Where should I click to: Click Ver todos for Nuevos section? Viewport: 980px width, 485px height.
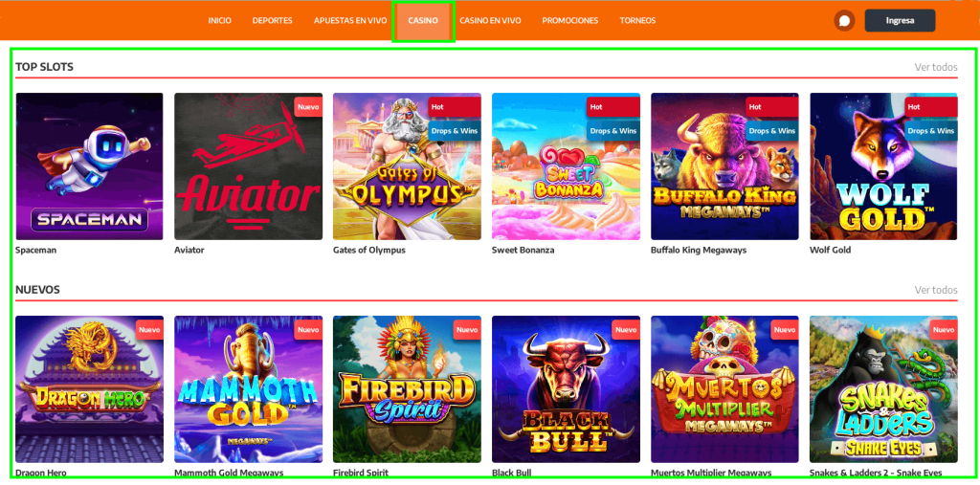point(936,290)
